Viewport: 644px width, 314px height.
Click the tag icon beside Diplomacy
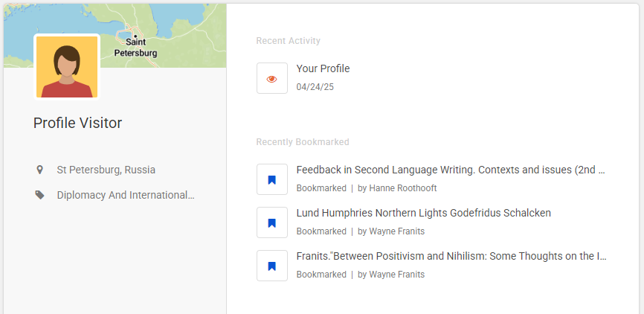pyautogui.click(x=39, y=195)
